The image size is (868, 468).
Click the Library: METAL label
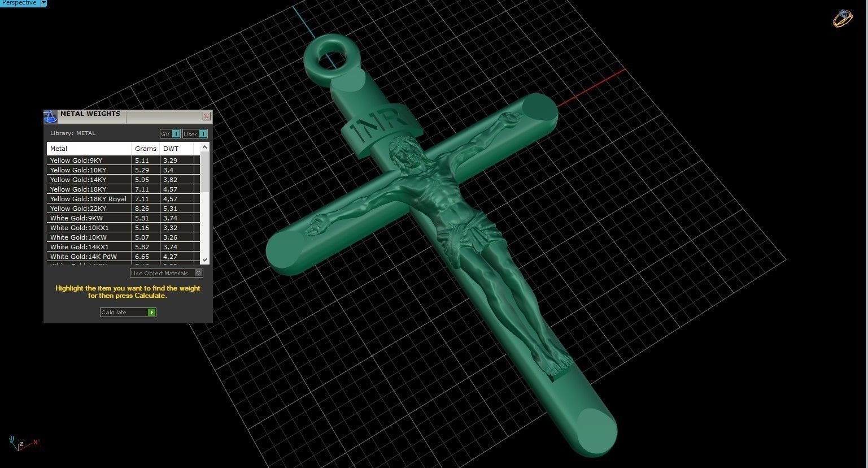click(73, 133)
